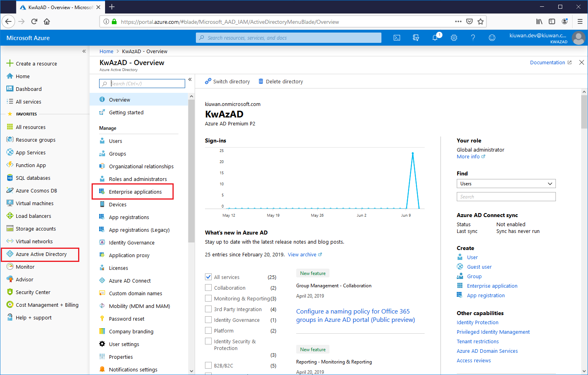The width and height of the screenshot is (588, 375).
Task: Click the account avatar picture
Action: tap(578, 38)
